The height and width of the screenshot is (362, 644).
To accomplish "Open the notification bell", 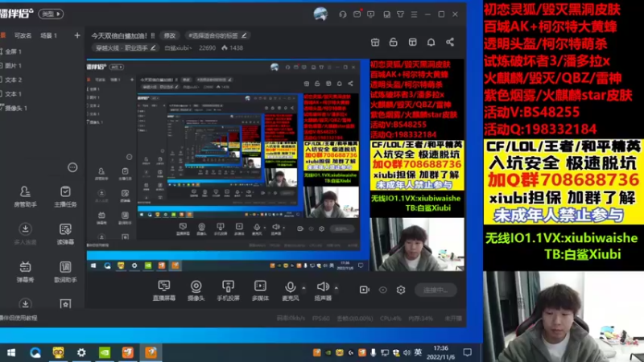I will click(x=431, y=43).
